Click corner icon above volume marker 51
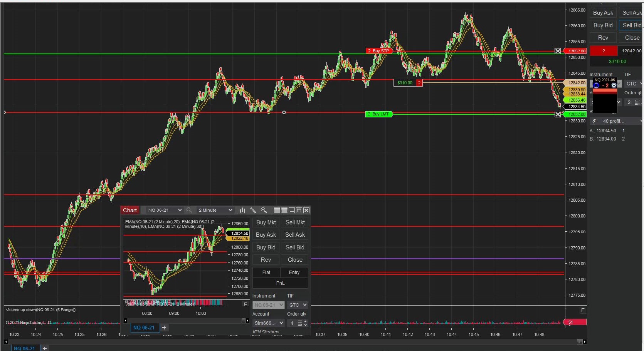644x351 pixels. [583, 310]
